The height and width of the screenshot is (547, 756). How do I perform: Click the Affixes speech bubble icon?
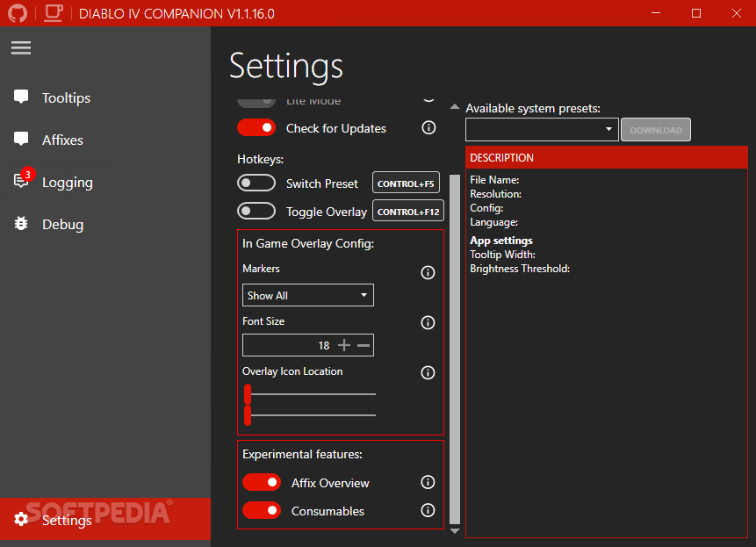coord(21,139)
